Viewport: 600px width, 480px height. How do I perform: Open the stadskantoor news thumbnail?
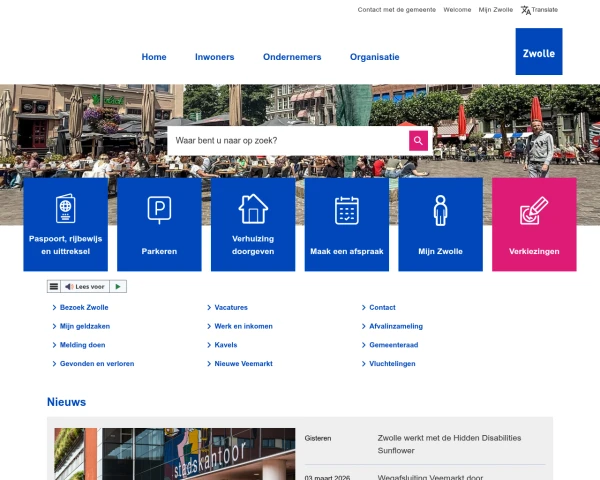[x=175, y=455]
